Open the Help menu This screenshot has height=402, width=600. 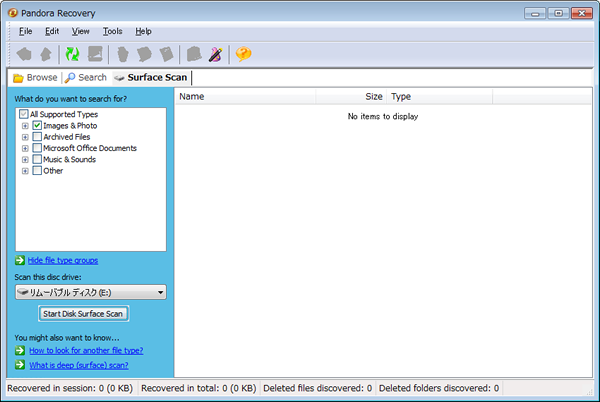point(143,31)
